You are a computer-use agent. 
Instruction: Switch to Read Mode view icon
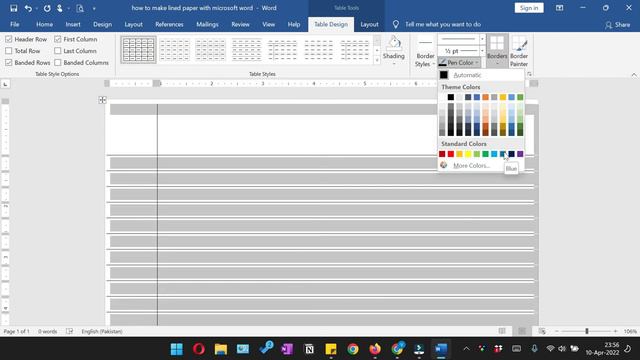click(502, 331)
